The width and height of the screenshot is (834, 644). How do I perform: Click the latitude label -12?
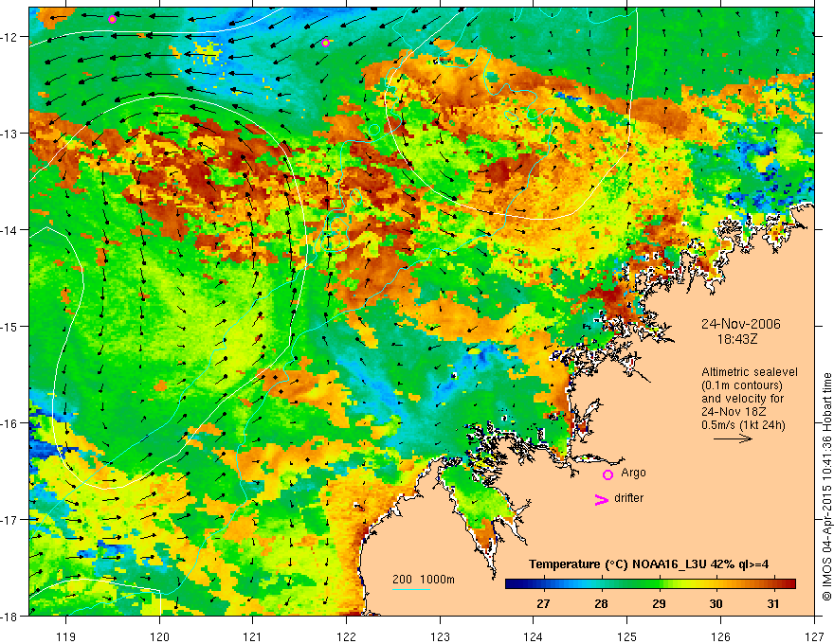pyautogui.click(x=9, y=37)
